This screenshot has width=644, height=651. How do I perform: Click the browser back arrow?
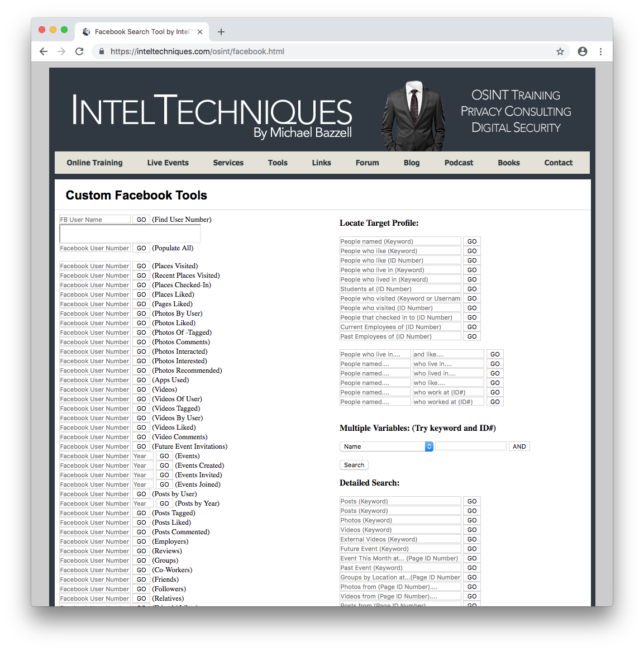[44, 51]
